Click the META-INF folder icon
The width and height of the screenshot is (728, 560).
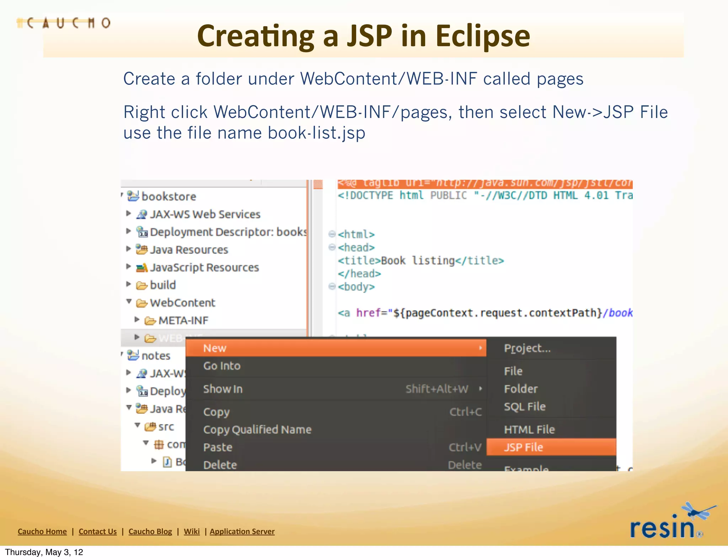coord(150,321)
